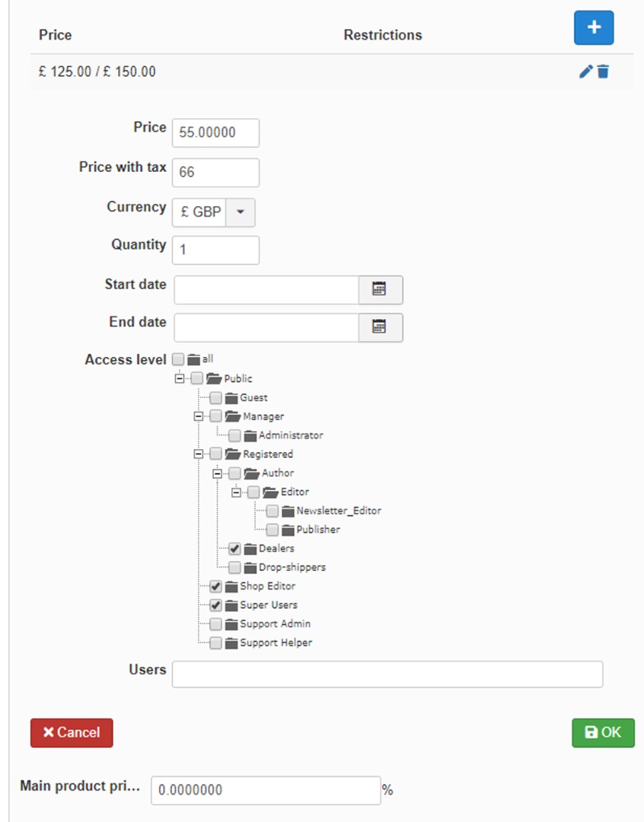This screenshot has height=822, width=644.
Task: Uncheck the Dealers access level checkbox
Action: coord(234,549)
